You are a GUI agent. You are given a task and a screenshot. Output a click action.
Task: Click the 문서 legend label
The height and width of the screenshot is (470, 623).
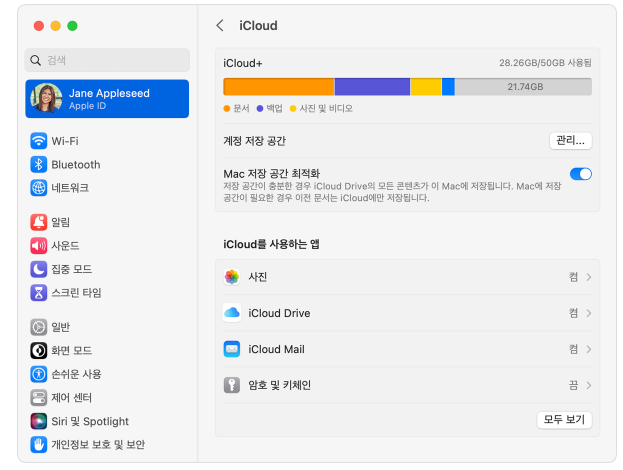(241, 108)
